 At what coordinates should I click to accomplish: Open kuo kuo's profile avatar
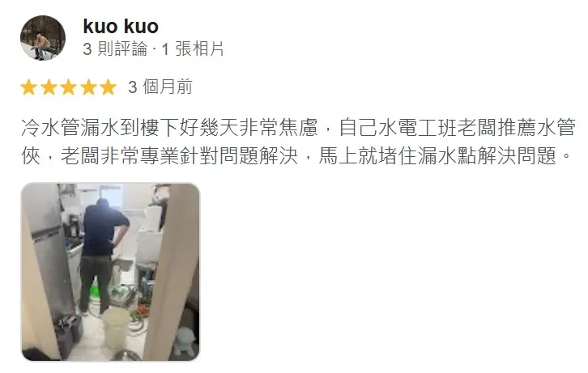43,38
